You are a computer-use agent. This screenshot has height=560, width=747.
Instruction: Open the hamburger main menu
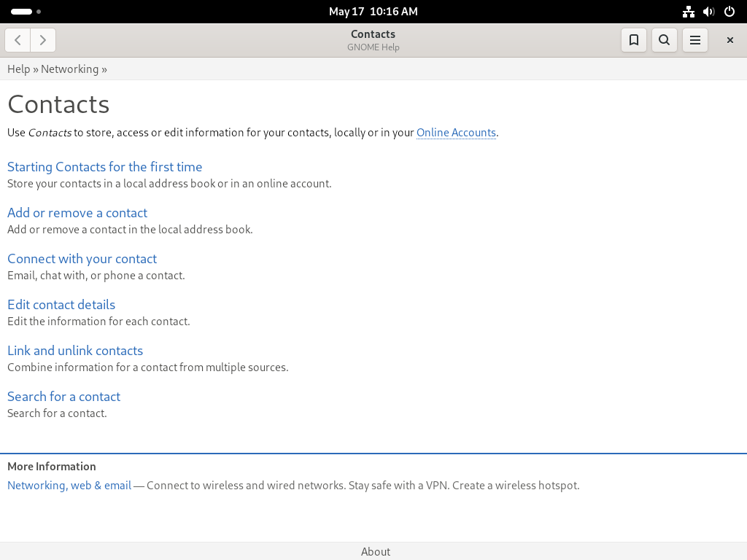click(695, 40)
